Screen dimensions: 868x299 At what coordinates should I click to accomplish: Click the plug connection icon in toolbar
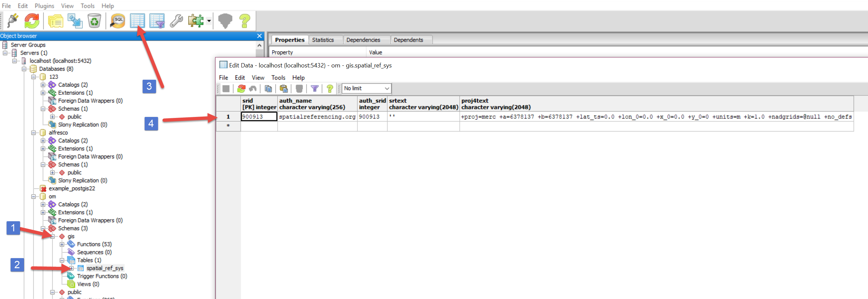(x=13, y=21)
